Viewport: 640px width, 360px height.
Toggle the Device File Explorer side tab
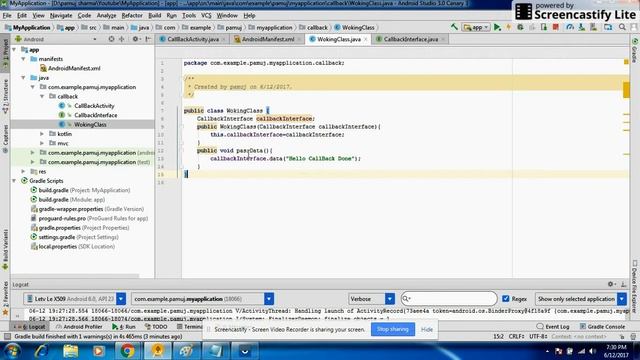pyautogui.click(x=635, y=286)
